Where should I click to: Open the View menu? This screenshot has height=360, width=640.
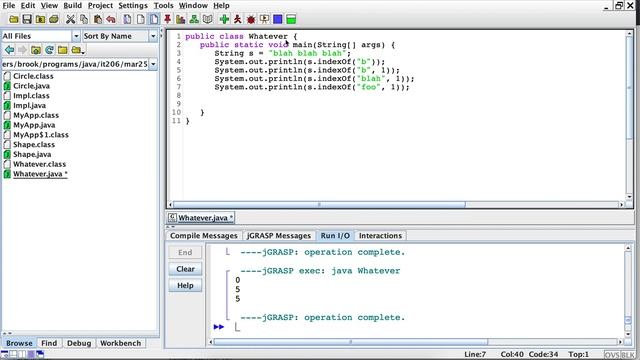pyautogui.click(x=49, y=5)
